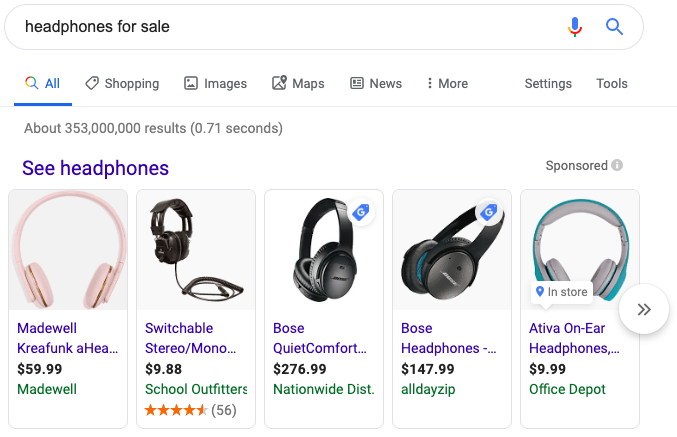This screenshot has height=437, width=677.
Task: Open the Tools options
Action: tap(612, 83)
